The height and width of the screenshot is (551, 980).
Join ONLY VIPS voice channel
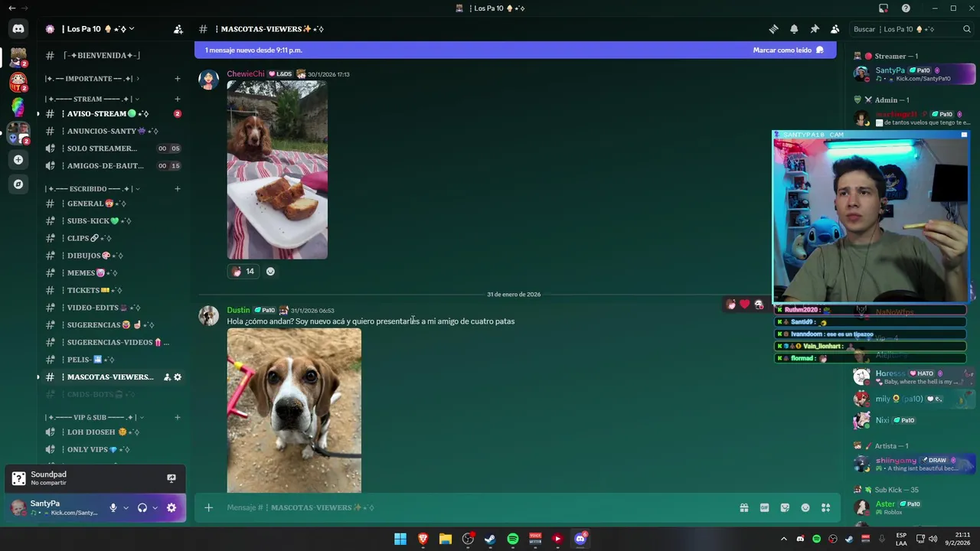[x=113, y=449]
